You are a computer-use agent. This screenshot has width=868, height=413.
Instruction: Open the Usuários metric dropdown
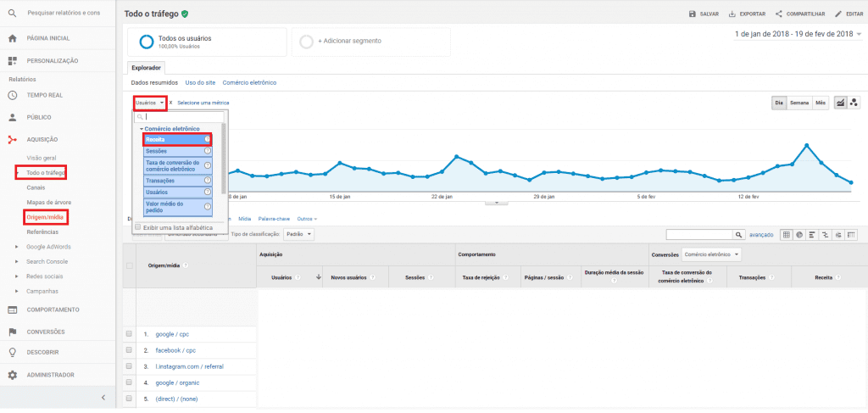point(149,103)
